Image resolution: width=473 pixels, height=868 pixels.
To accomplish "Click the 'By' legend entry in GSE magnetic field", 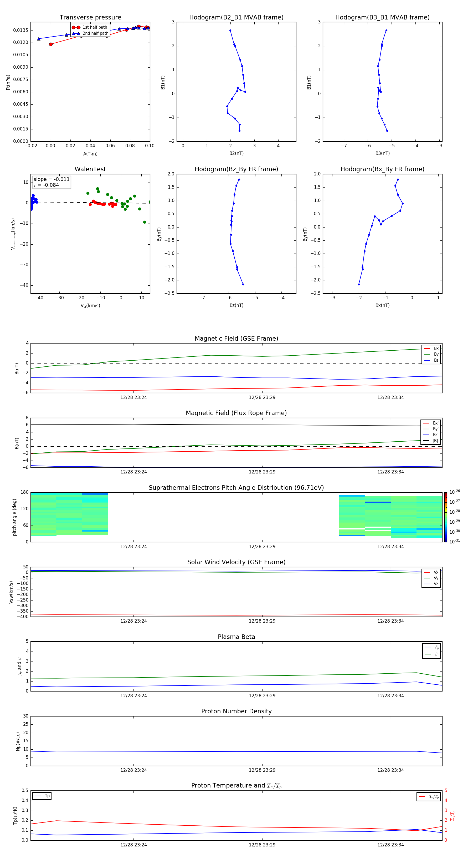I will (x=431, y=354).
